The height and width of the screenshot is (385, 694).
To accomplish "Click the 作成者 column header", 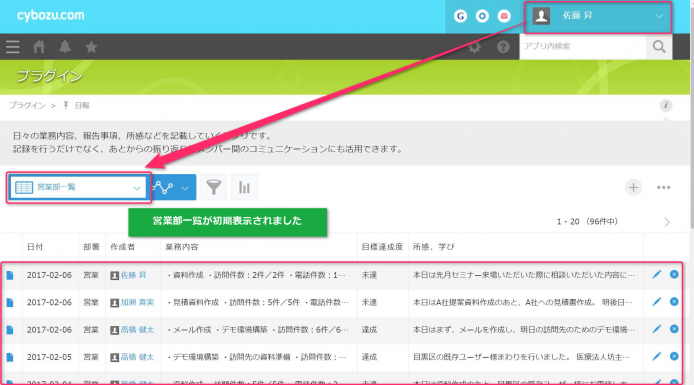I will tap(122, 247).
